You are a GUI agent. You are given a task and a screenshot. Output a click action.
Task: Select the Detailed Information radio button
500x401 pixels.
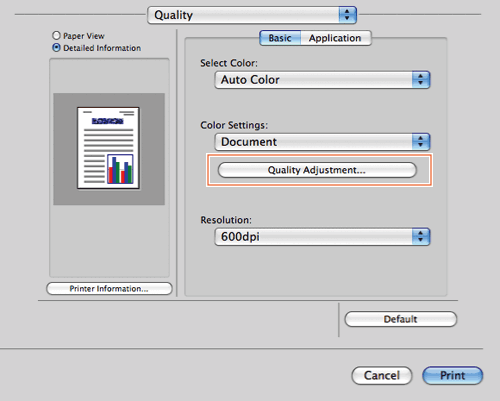pos(56,48)
